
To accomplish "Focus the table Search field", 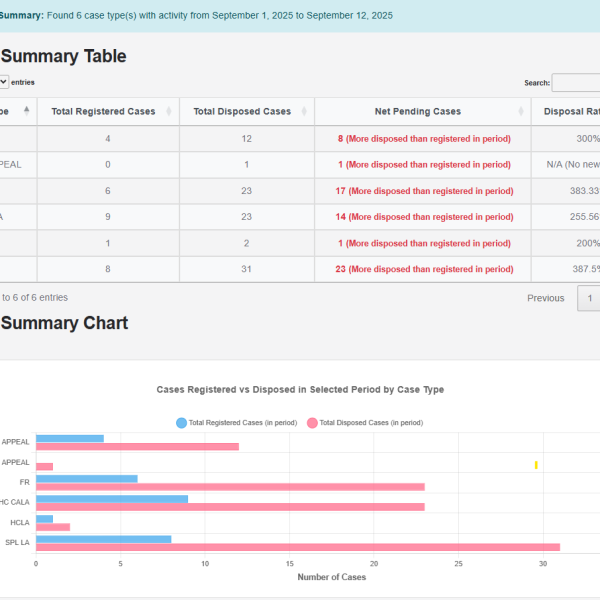I will (576, 83).
